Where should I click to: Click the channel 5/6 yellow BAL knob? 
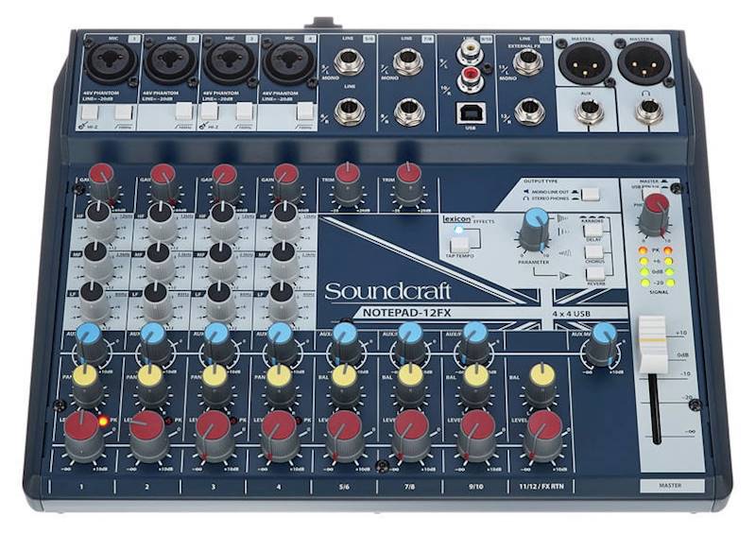pos(345,384)
